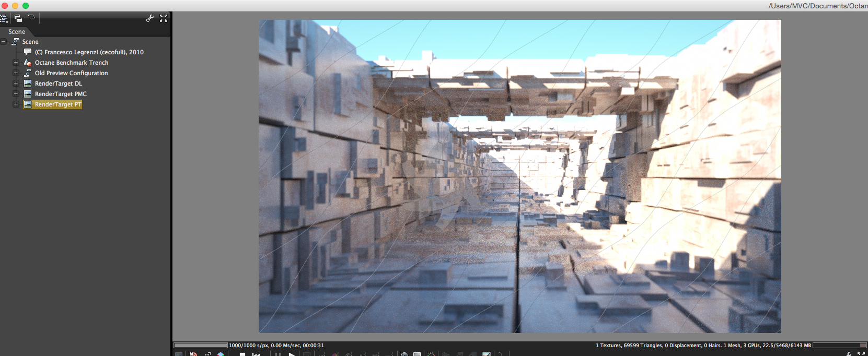Maximize the outliner panel with the fullscreen arrows
The image size is (868, 356).
click(164, 18)
